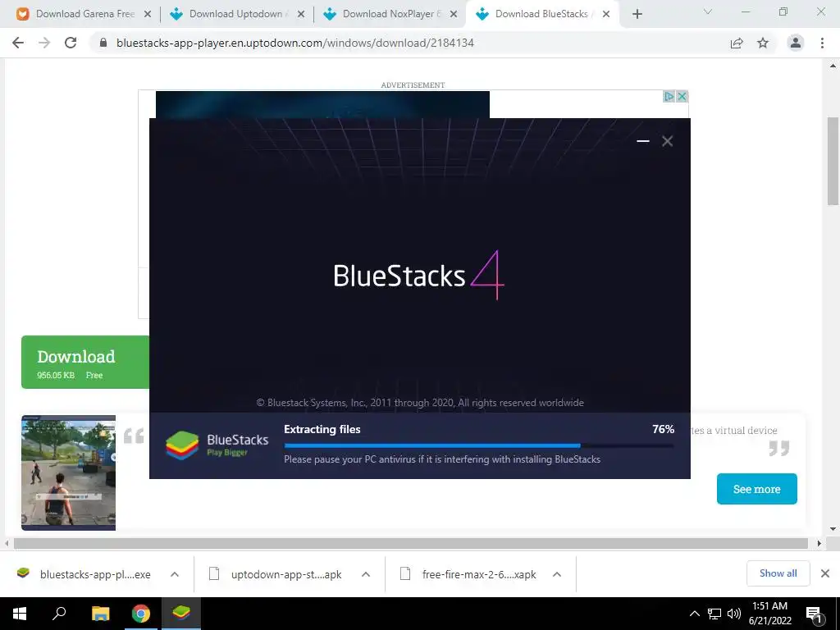Close the Download NoxPlayer tab
The image size is (840, 630).
click(454, 15)
